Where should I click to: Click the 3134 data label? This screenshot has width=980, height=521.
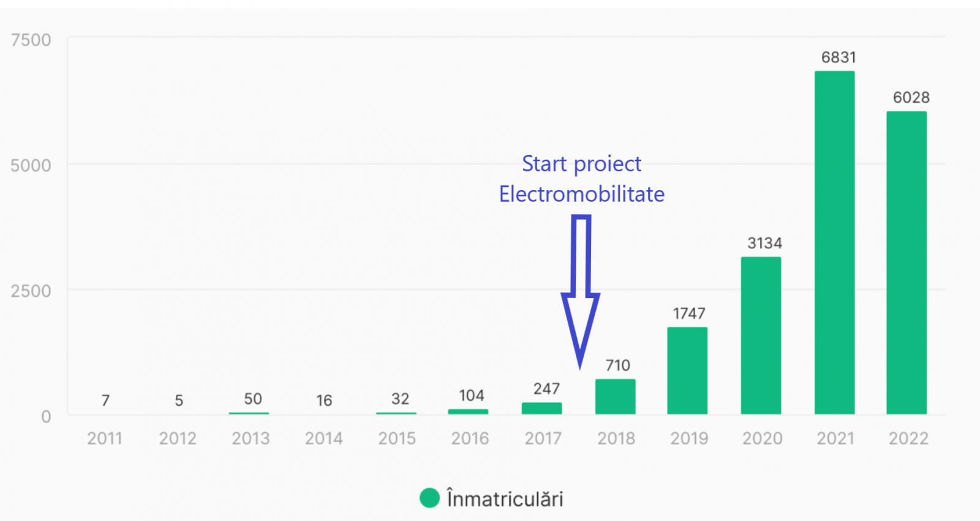pos(764,243)
